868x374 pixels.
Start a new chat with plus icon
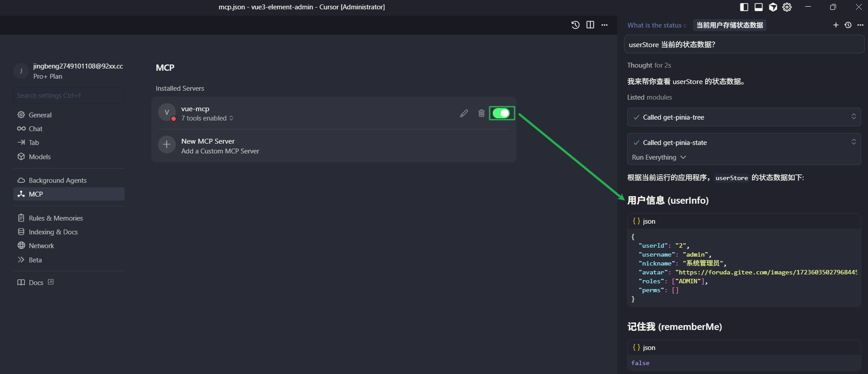pyautogui.click(x=836, y=25)
